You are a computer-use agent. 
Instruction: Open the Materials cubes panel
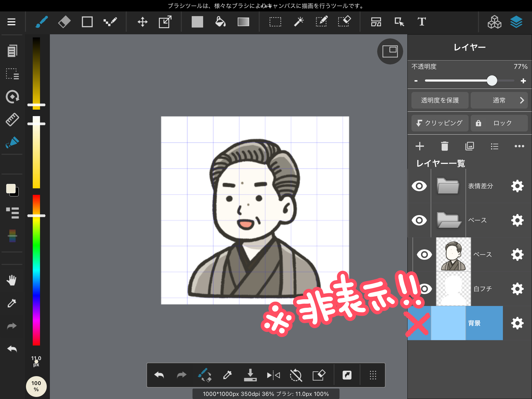pyautogui.click(x=494, y=22)
